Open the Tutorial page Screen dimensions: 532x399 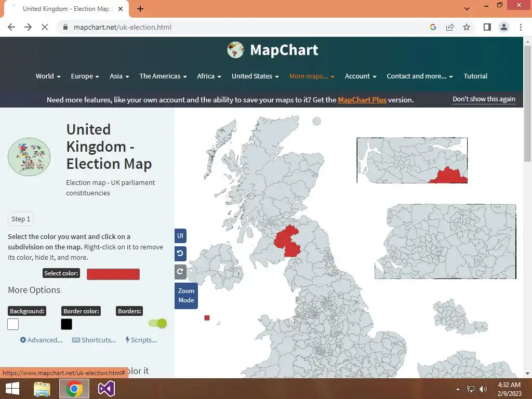click(475, 76)
